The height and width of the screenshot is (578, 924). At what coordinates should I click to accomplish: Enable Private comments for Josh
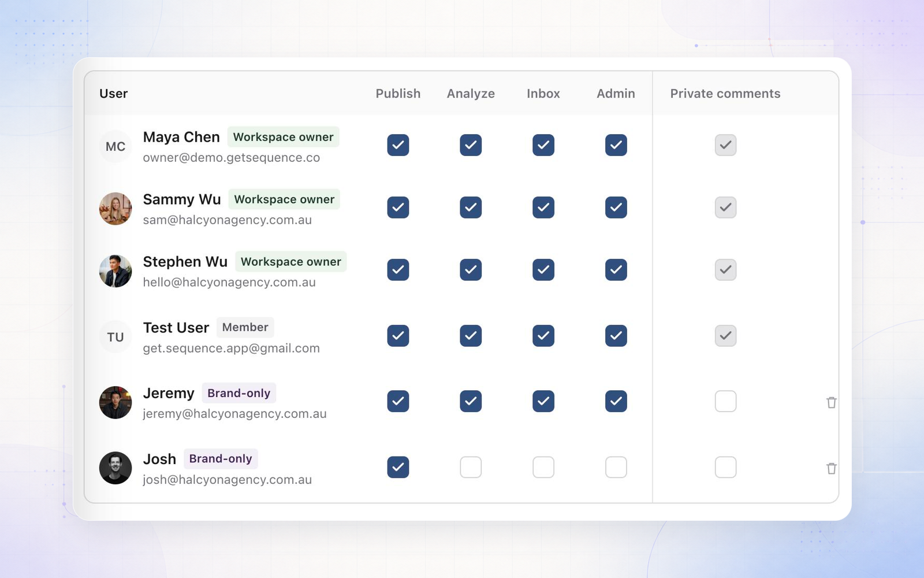click(725, 467)
